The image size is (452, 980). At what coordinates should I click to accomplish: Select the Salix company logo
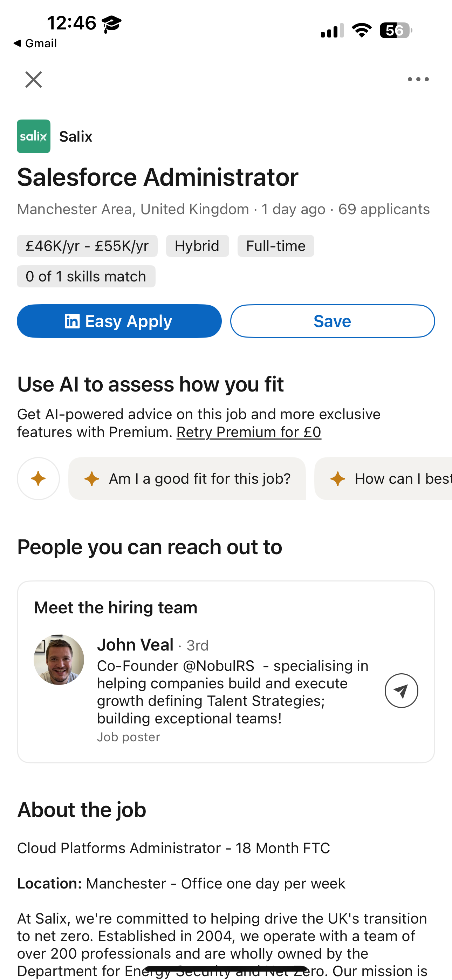click(x=34, y=136)
